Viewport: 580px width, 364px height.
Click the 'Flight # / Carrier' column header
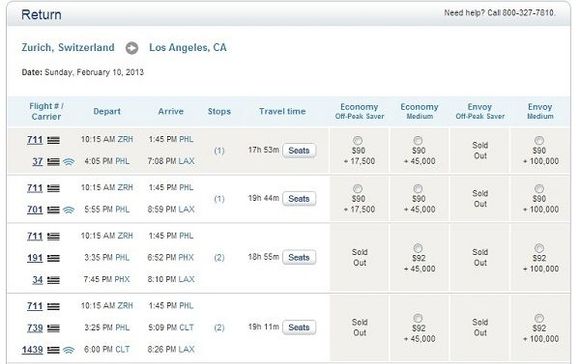(x=46, y=111)
